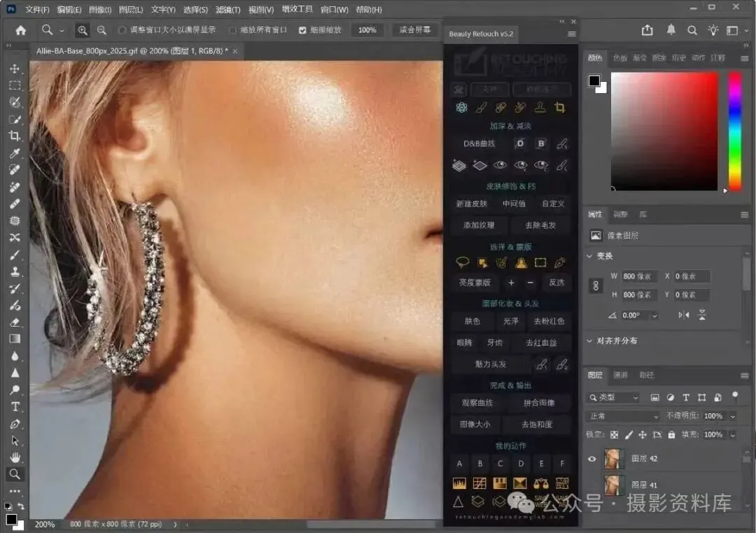The height and width of the screenshot is (533, 756).
Task: Click the link width and height icon
Action: [596, 286]
